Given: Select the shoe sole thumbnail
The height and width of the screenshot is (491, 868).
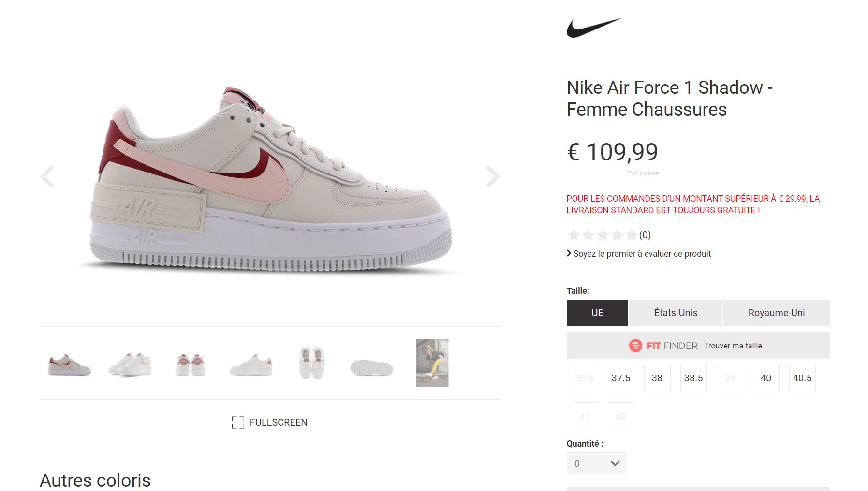Looking at the screenshot, I should point(371,368).
